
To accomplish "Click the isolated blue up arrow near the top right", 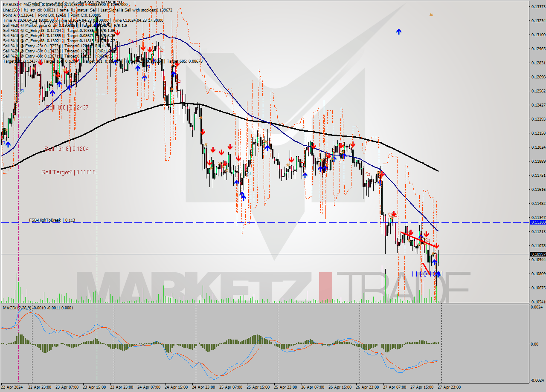I will click(x=398, y=31).
